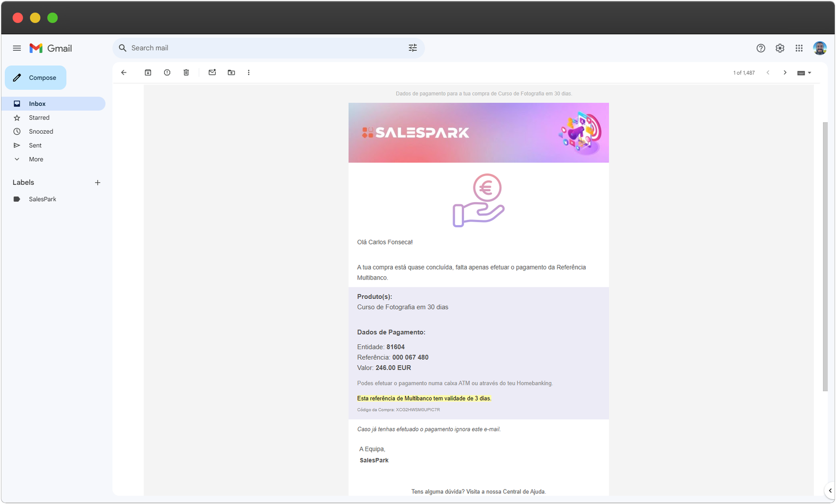Expand the More sidebar section
The image size is (836, 504).
36,159
